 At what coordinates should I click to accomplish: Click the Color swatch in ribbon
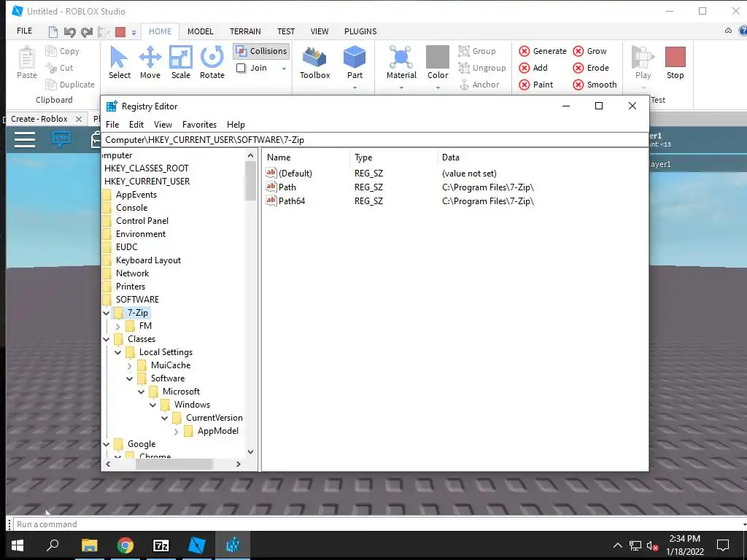[438, 57]
